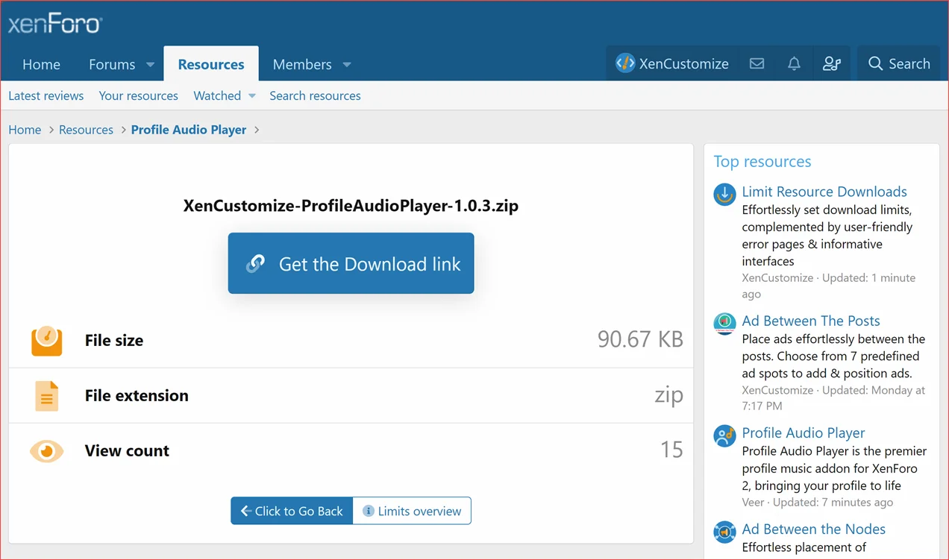The width and height of the screenshot is (949, 560).
Task: Select the Resources tab
Action: (210, 64)
